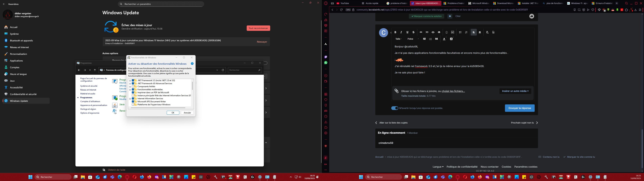This screenshot has width=644, height=181.
Task: Apply italic formatting in the reply editor
Action: [x=401, y=32]
